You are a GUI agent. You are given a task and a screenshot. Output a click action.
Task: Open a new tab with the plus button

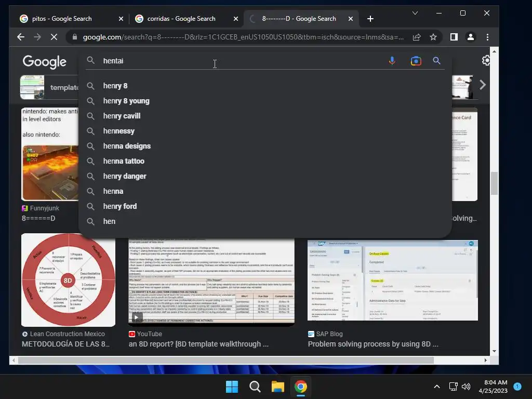pyautogui.click(x=370, y=19)
